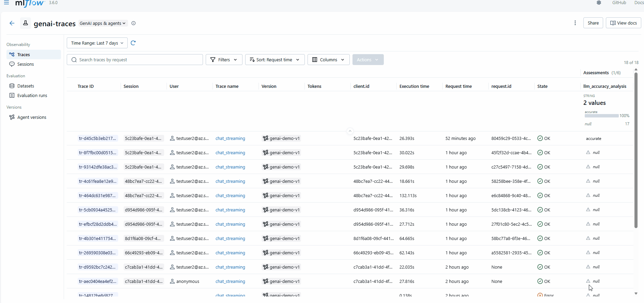Focus the Search traces by request field

pos(135,60)
